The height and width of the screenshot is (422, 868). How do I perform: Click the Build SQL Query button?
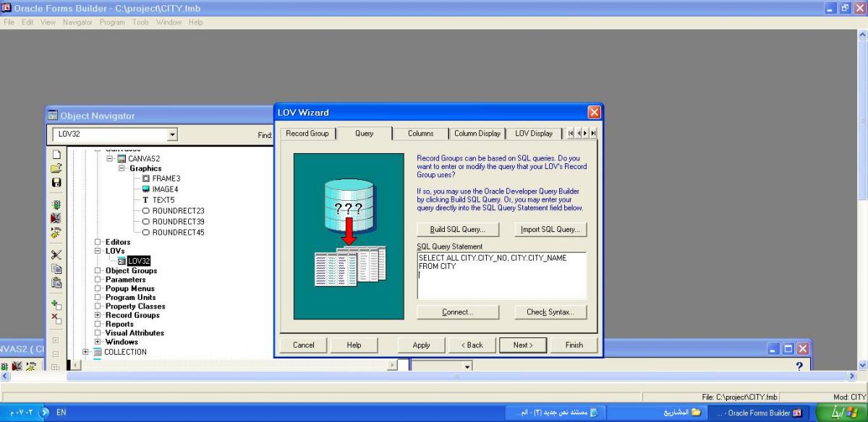point(458,230)
